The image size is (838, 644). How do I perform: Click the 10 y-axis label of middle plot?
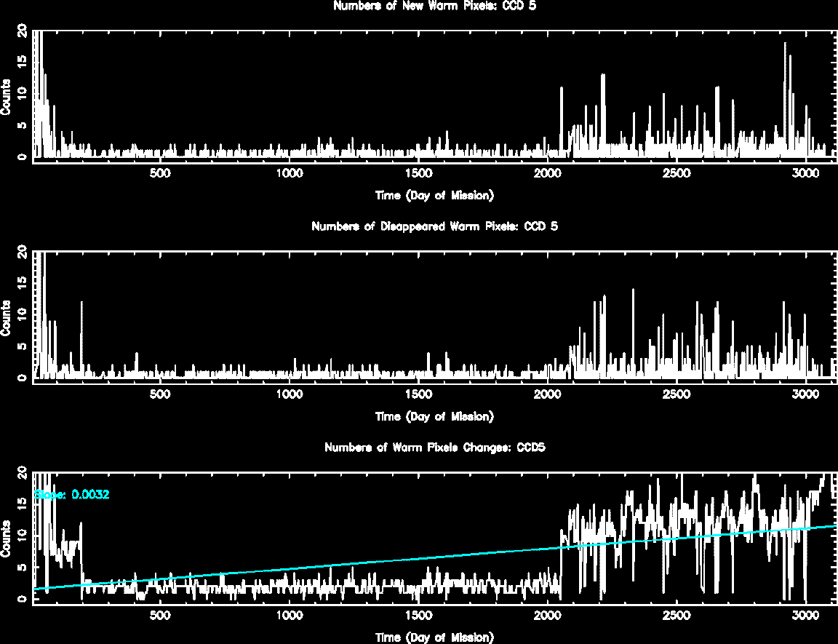[x=23, y=314]
